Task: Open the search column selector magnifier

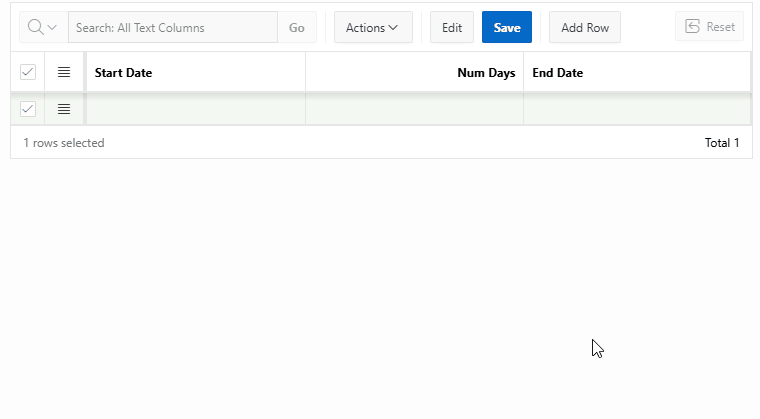Action: click(x=43, y=28)
